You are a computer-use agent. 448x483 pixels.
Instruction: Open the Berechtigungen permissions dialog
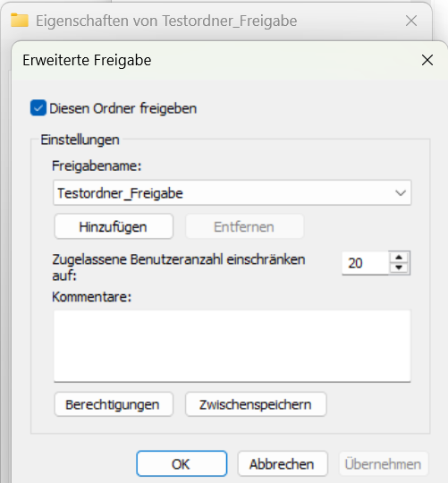114,404
